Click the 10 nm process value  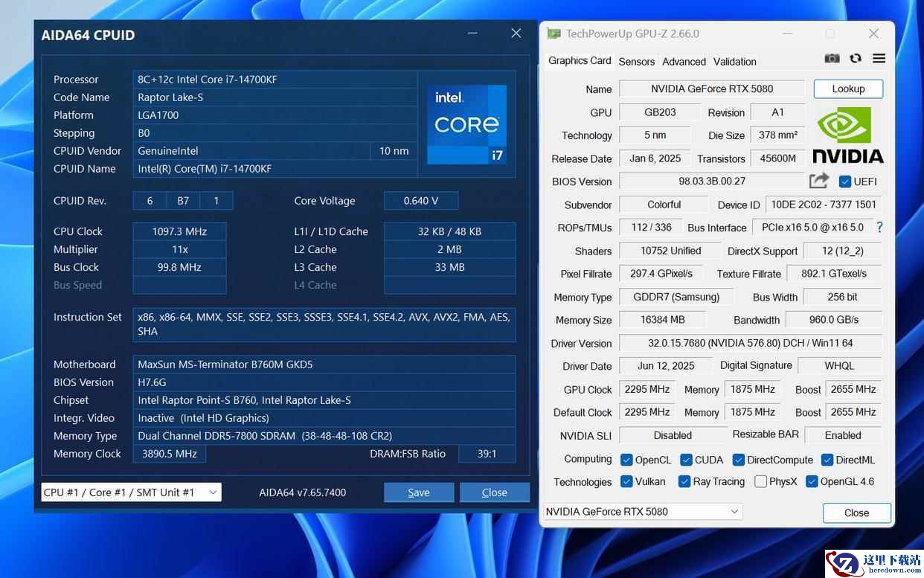tap(394, 151)
